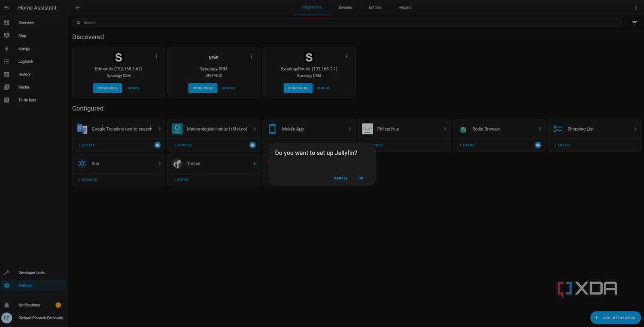Click the cloud badge on Google Translate card
Image resolution: width=644 pixels, height=327 pixels.
pyautogui.click(x=158, y=145)
